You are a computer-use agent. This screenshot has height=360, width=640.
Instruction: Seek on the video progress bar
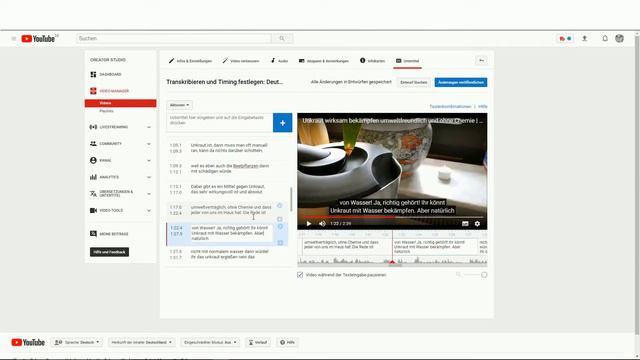[x=392, y=217]
